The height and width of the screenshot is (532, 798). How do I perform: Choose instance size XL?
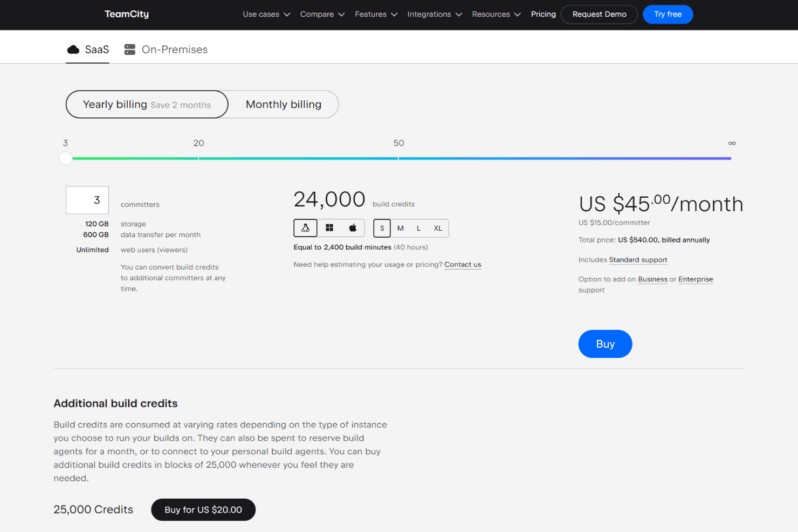pos(438,228)
